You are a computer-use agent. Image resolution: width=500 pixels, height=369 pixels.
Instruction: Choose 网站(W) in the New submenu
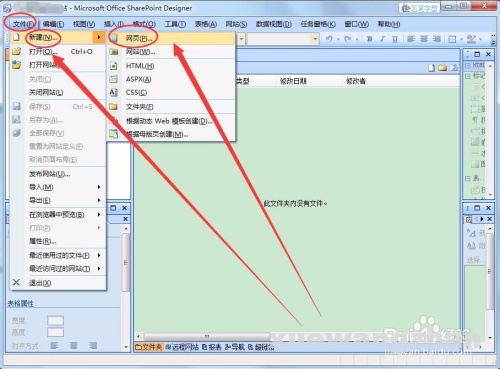[x=171, y=52]
